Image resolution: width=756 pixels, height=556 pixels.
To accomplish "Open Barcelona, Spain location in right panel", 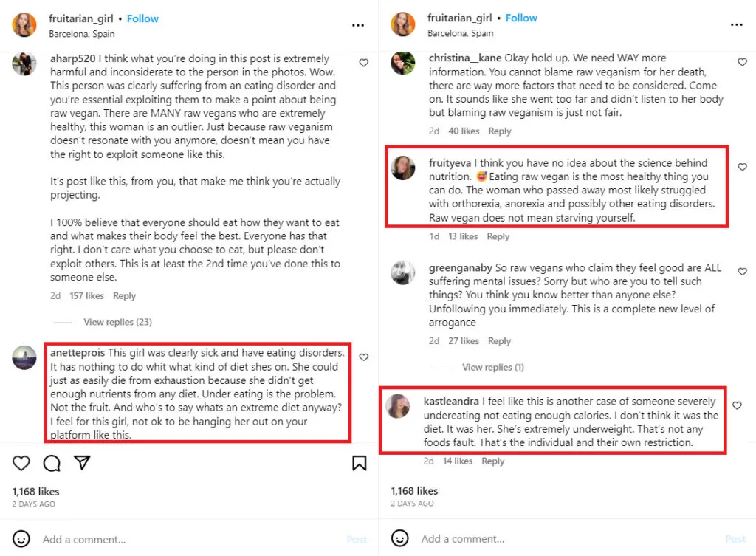I will pos(460,33).
